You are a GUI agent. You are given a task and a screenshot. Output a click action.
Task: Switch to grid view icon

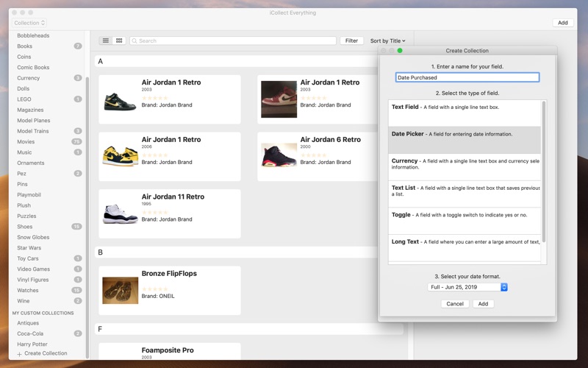click(119, 40)
